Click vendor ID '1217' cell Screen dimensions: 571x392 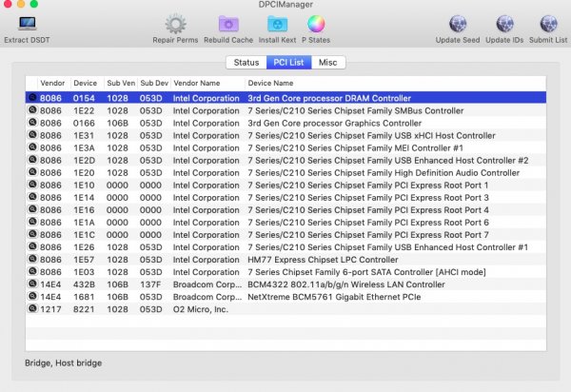[50, 309]
